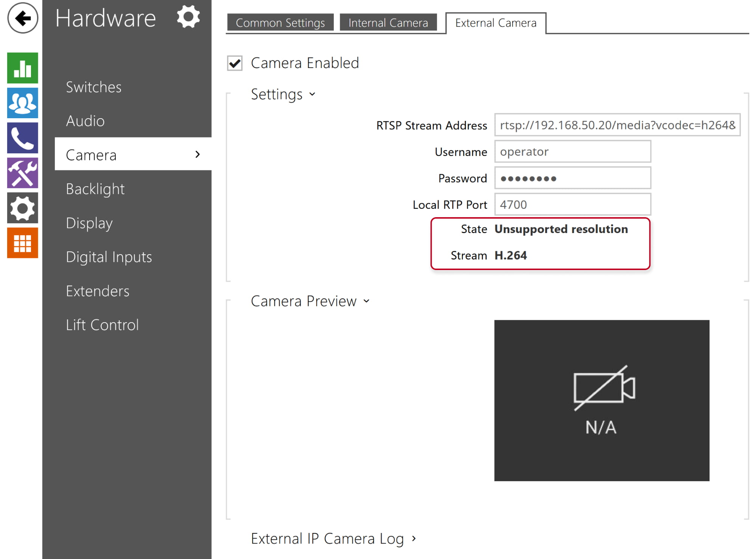Select the Camera menu item
Image resolution: width=756 pixels, height=559 pixels.
pyautogui.click(x=133, y=154)
